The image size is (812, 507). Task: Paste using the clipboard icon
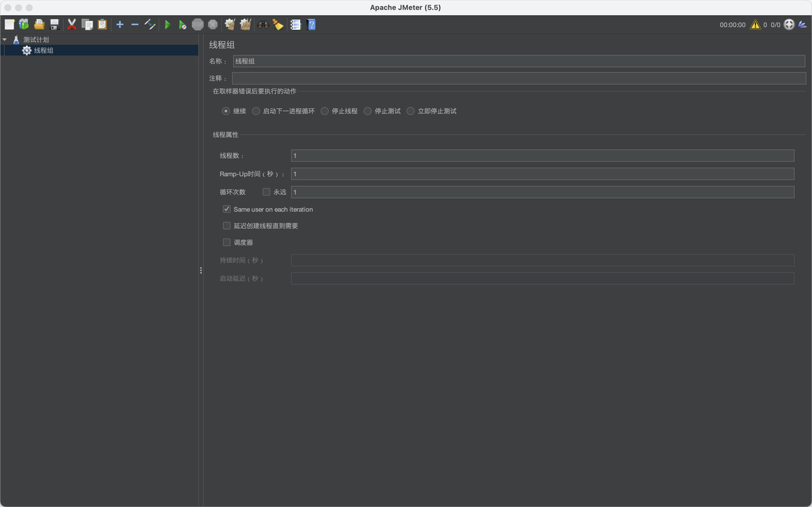click(102, 25)
